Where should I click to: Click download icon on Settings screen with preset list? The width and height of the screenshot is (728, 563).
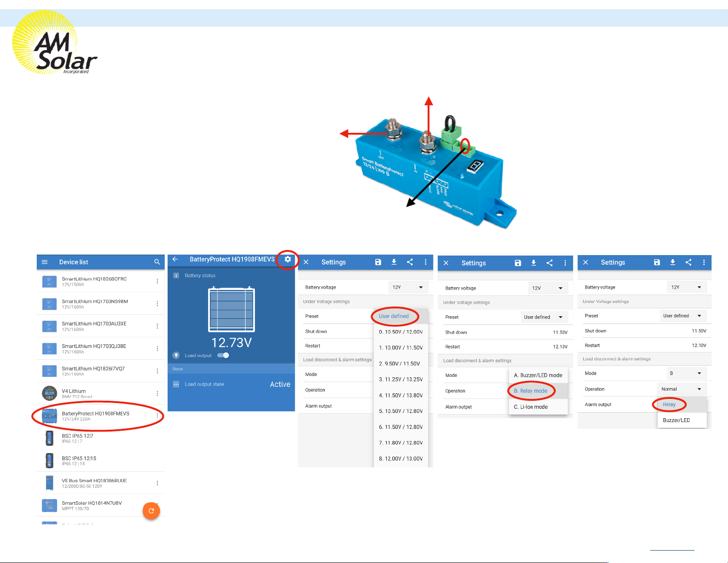(x=394, y=262)
